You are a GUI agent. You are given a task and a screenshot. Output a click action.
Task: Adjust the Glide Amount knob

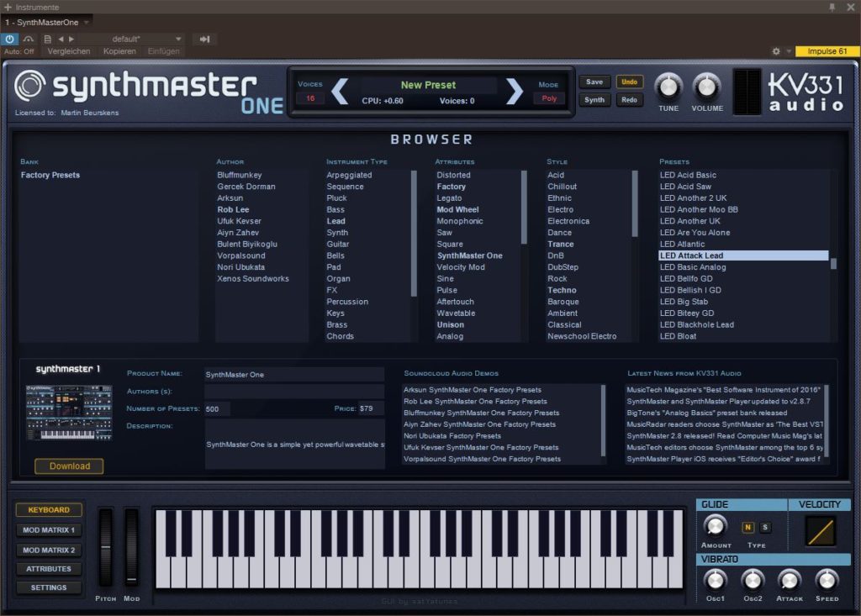click(x=715, y=526)
